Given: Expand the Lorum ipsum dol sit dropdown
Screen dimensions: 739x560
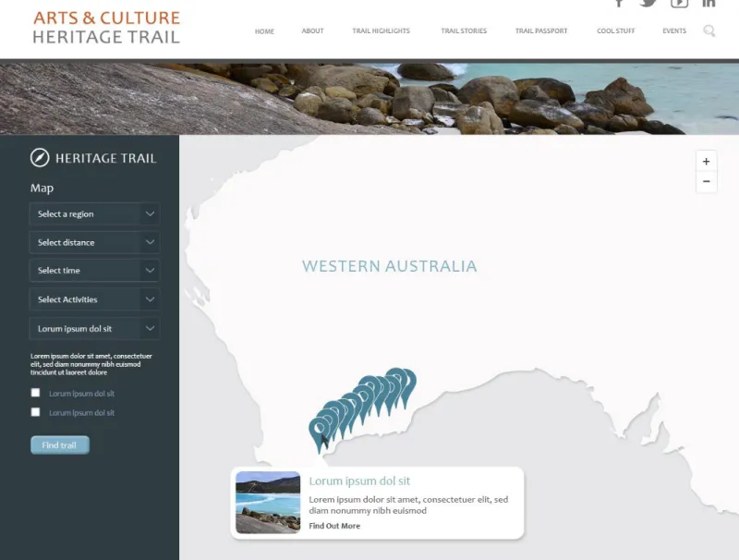Looking at the screenshot, I should 94,329.
